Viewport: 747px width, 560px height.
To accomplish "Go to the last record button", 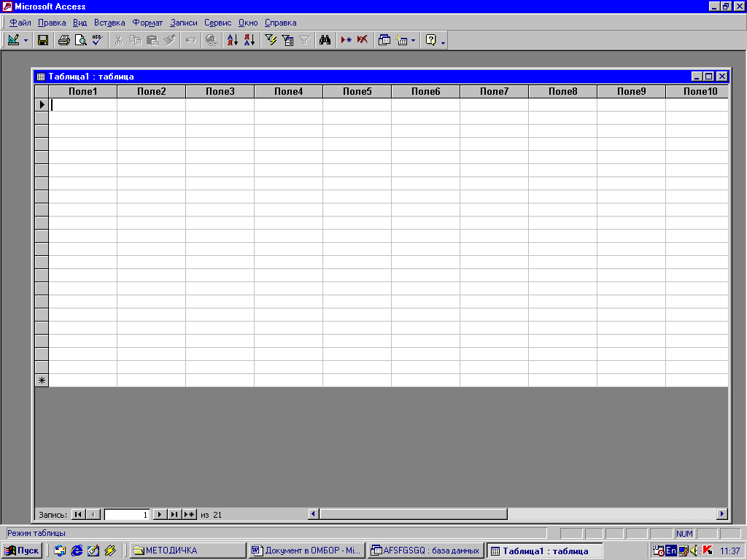I will [x=174, y=514].
